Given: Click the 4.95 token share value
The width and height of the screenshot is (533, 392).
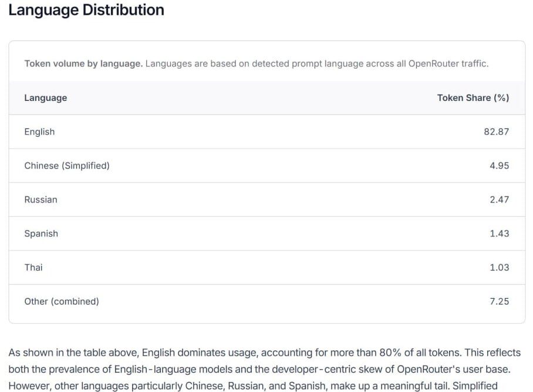Looking at the screenshot, I should click(499, 166).
